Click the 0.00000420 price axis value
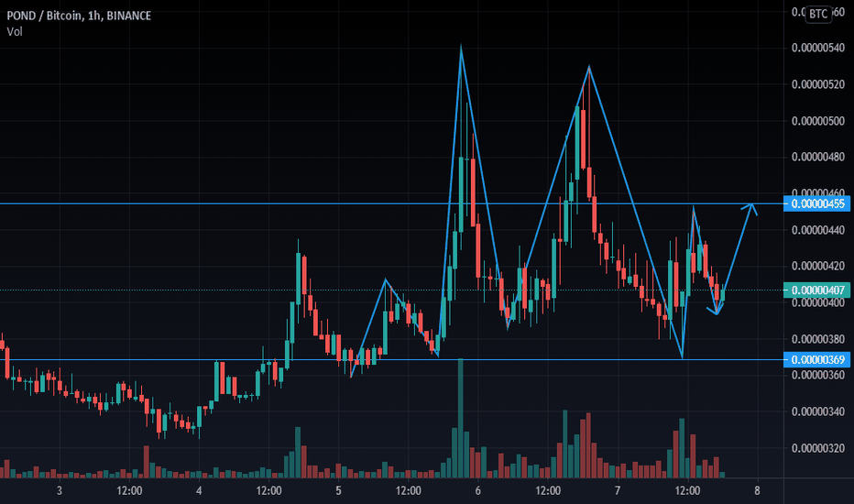 pos(818,266)
